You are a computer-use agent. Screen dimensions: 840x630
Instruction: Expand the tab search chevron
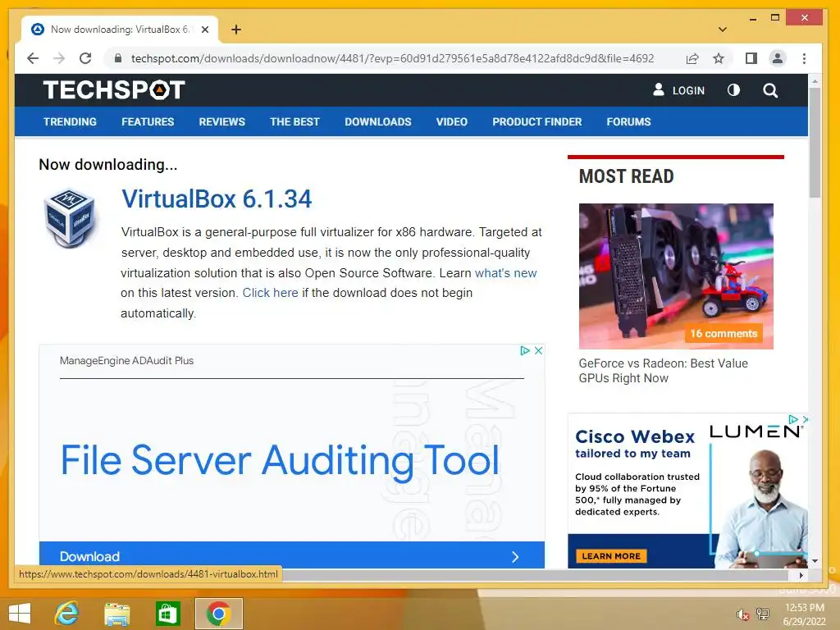(722, 30)
